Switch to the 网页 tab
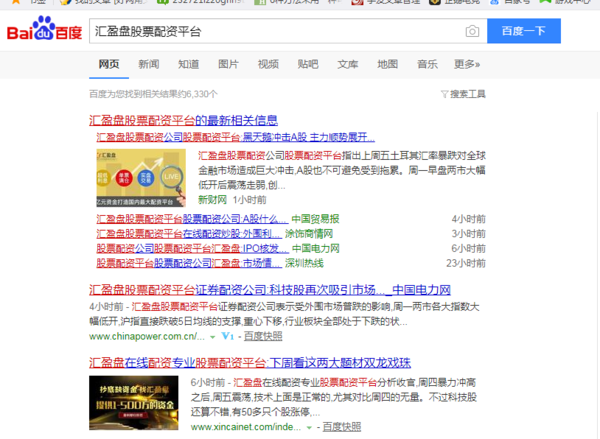 tap(109, 64)
